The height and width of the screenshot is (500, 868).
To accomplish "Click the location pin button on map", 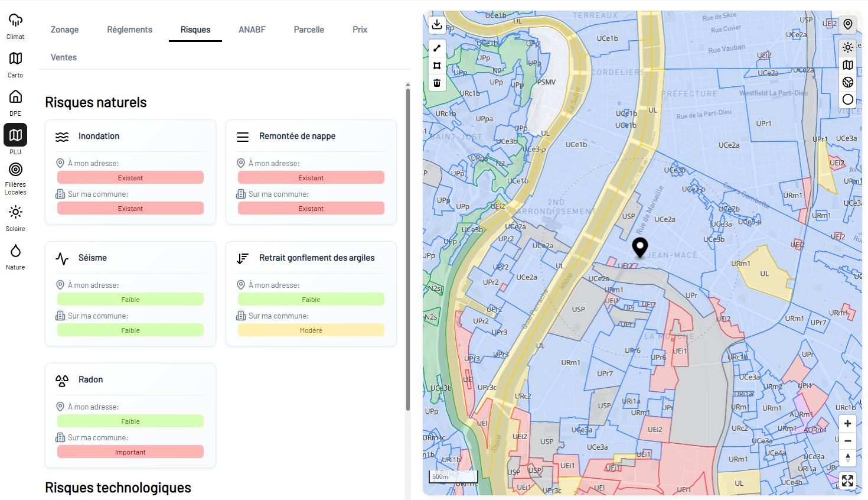I will 848,24.
